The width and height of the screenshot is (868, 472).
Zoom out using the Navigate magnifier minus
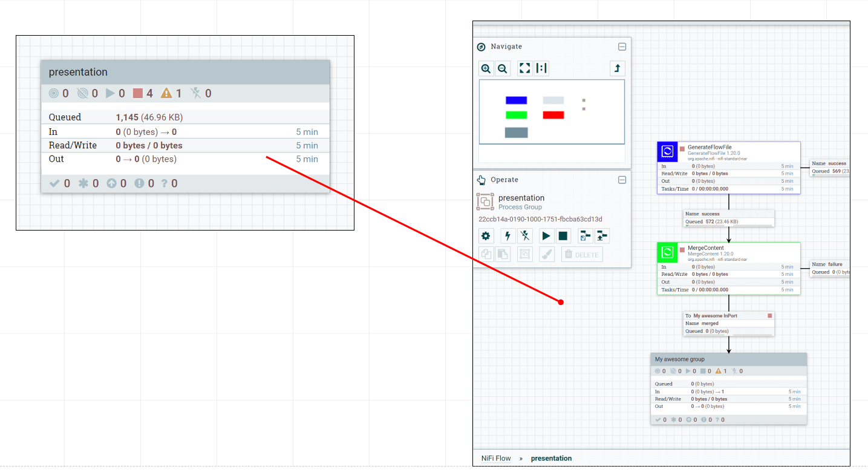(502, 68)
